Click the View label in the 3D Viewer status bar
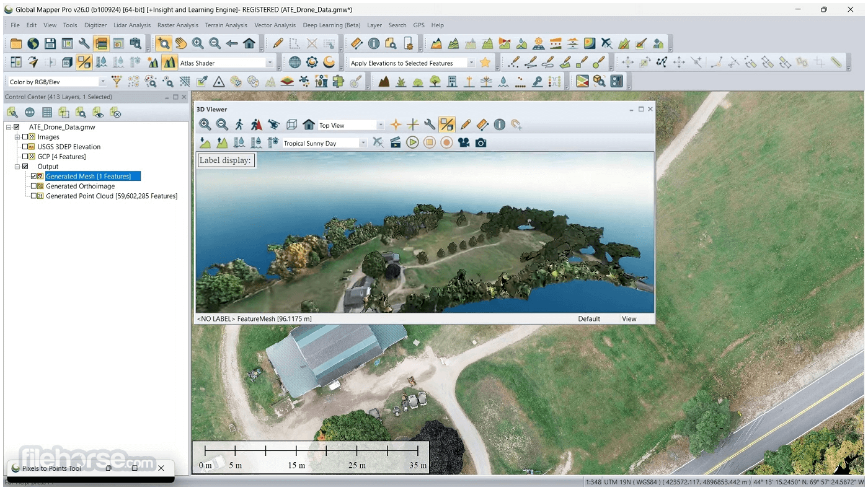The image size is (868, 490). [629, 319]
